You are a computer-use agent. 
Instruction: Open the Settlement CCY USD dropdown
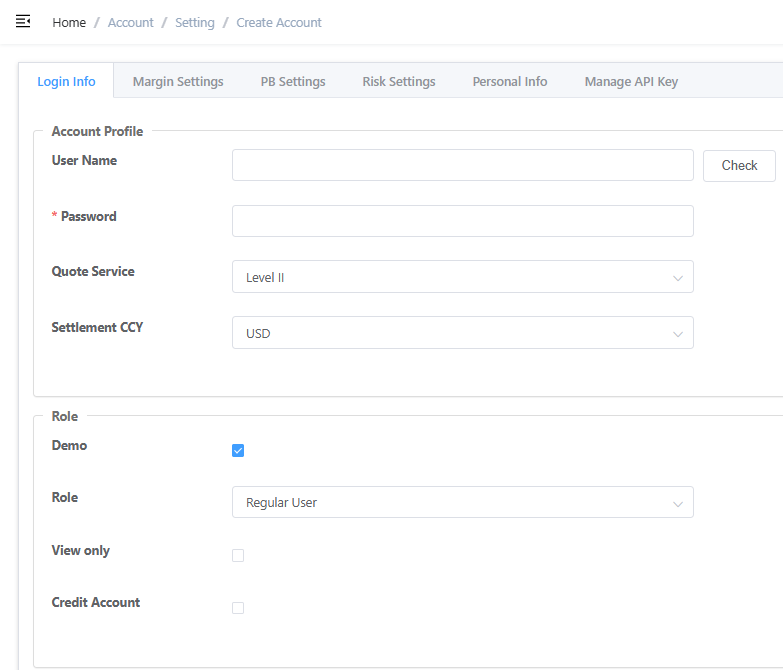(462, 333)
